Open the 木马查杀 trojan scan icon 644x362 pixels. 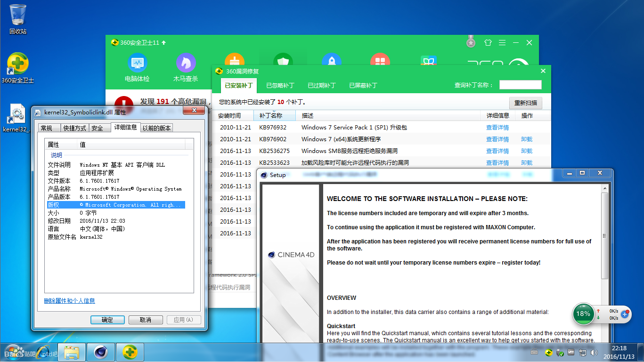[186, 67]
